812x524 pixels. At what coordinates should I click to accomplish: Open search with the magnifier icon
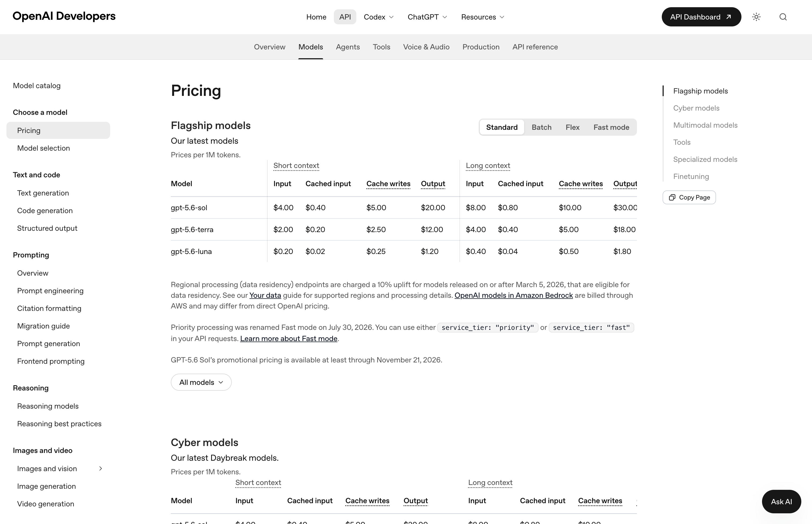click(783, 17)
